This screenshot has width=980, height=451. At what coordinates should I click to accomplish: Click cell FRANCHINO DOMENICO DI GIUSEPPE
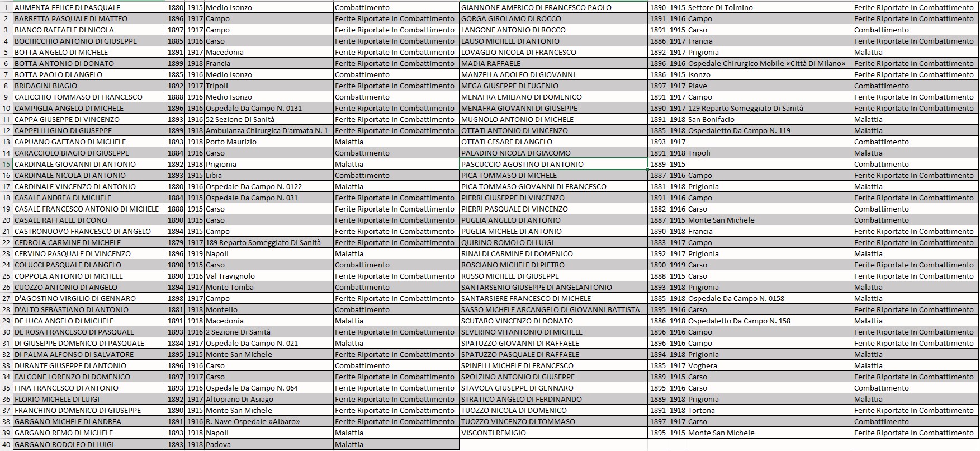click(89, 410)
